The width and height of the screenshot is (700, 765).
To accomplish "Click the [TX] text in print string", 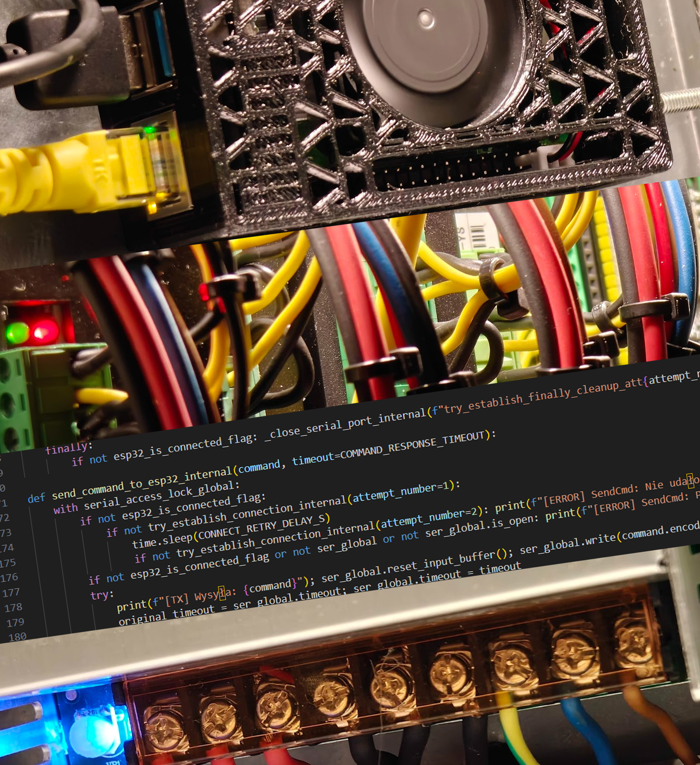I will 178,599.
